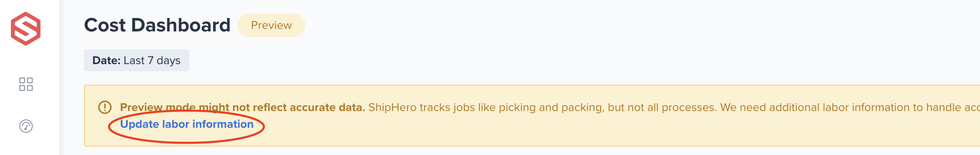Screen dimensions: 980x155
Task: Click the ShipHero hexagon logo
Action: click(26, 28)
